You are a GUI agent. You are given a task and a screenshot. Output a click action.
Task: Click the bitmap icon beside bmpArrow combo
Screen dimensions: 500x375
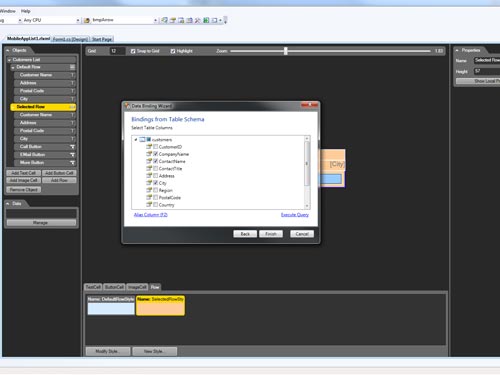point(87,20)
